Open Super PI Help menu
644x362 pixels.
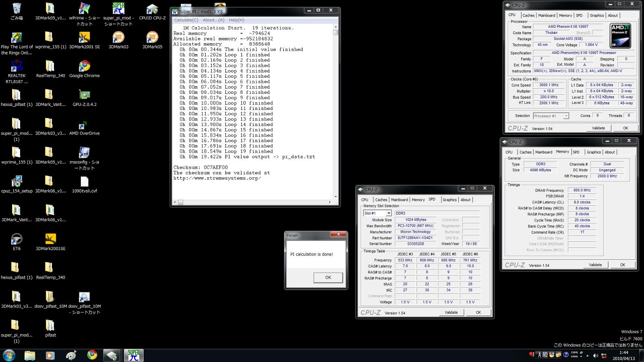(x=236, y=20)
